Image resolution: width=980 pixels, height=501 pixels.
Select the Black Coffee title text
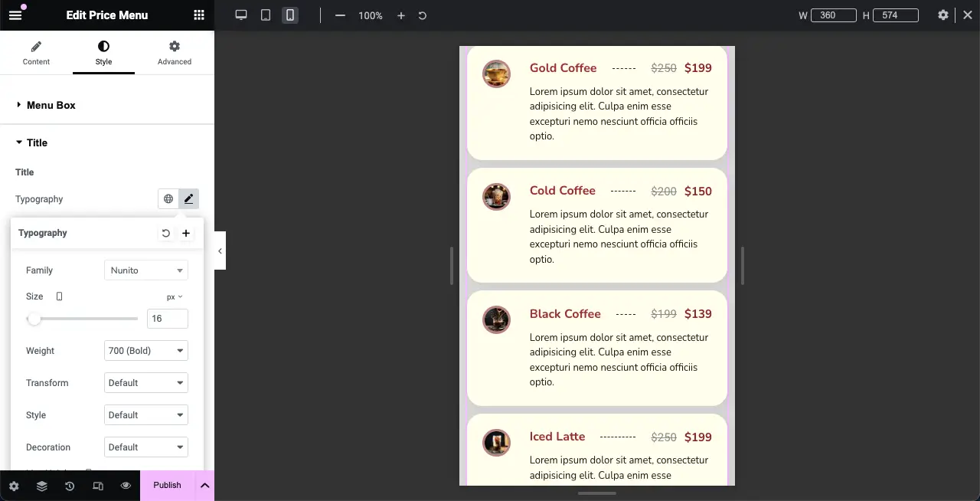point(565,314)
